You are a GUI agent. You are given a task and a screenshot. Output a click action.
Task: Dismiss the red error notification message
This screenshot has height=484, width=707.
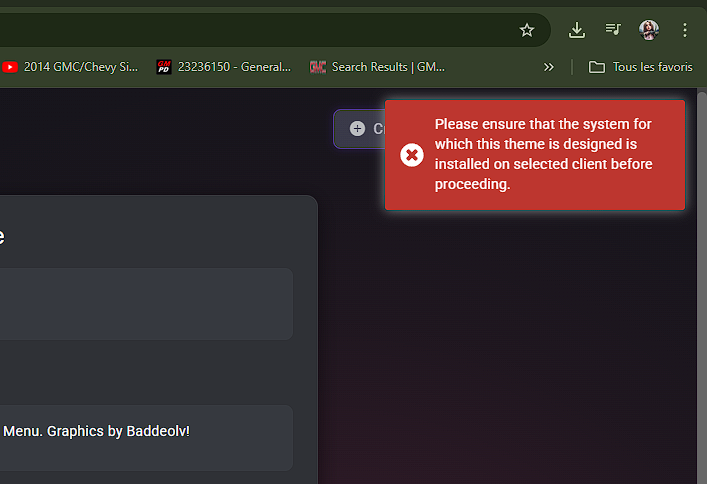click(535, 155)
